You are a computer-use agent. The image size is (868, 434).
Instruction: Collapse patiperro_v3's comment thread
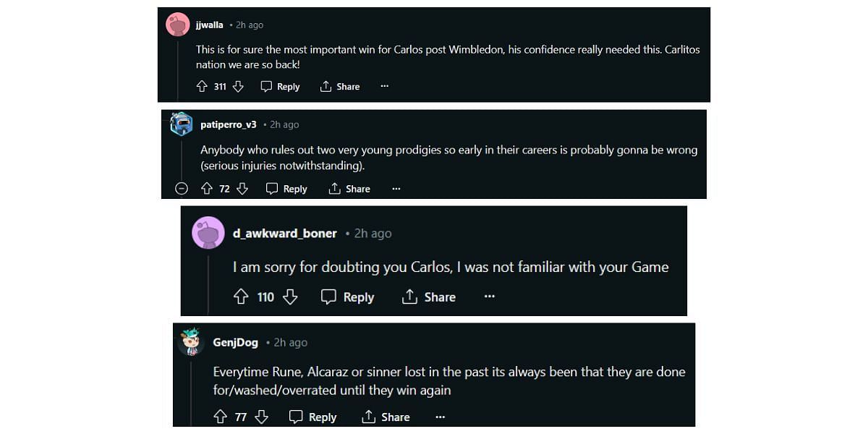pos(182,189)
